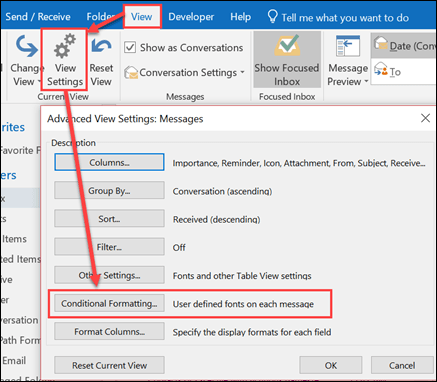Open the Folder ribbon tab
This screenshot has width=437, height=382.
click(x=101, y=17)
